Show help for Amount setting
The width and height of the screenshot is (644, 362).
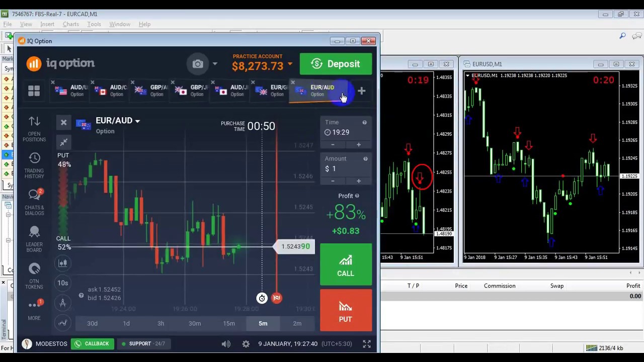[x=365, y=159]
